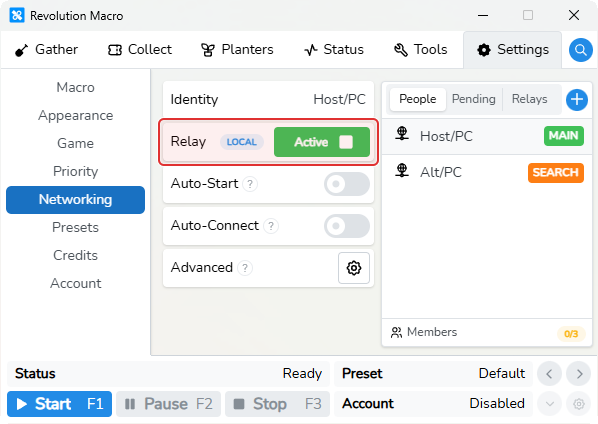The image size is (598, 424).
Task: Show help for Auto-Connect
Action: [271, 226]
